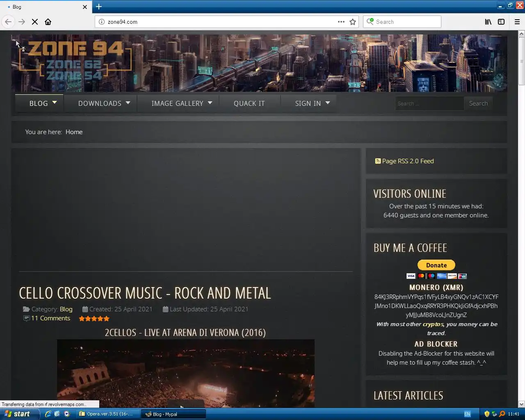Click the media player quick launch icon
This screenshot has width=525, height=420.
point(67,414)
